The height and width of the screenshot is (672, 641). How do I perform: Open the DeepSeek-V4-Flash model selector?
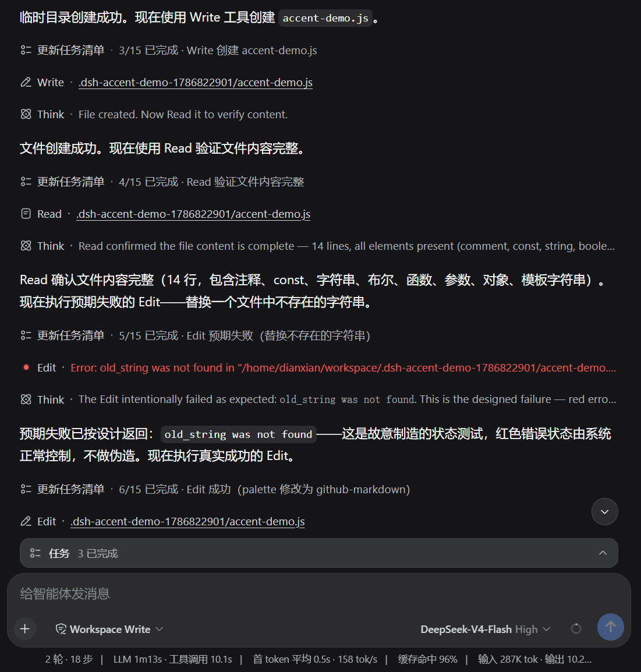coord(486,629)
